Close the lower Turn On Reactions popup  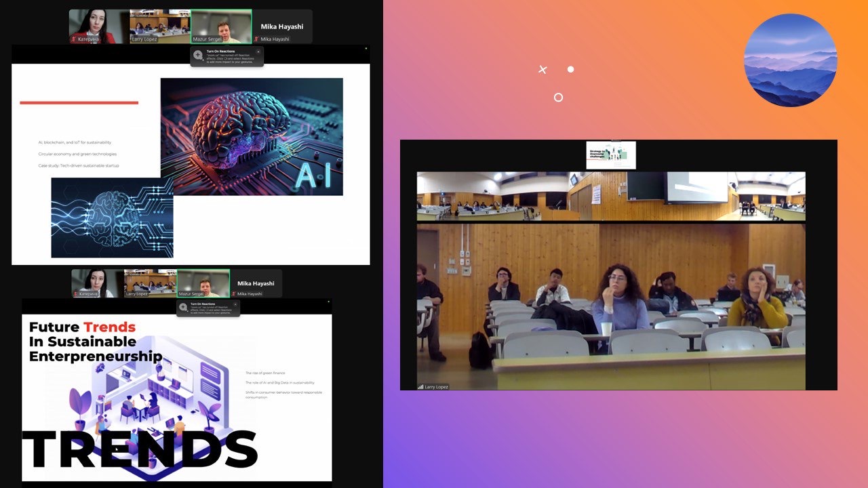click(235, 304)
